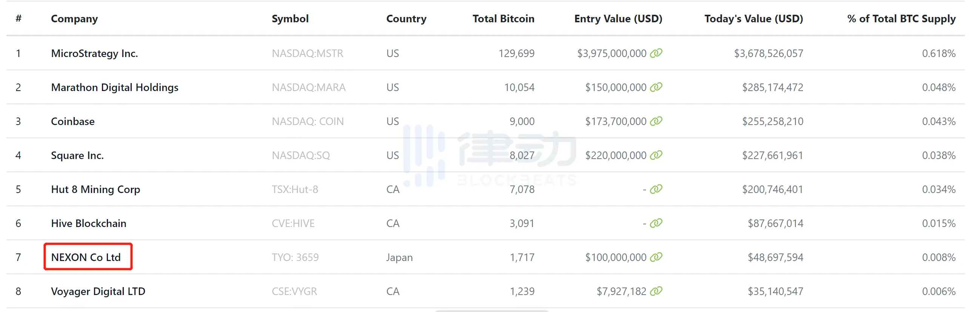Sort by Company column header
Viewport: 980px width, 312px height.
(74, 19)
